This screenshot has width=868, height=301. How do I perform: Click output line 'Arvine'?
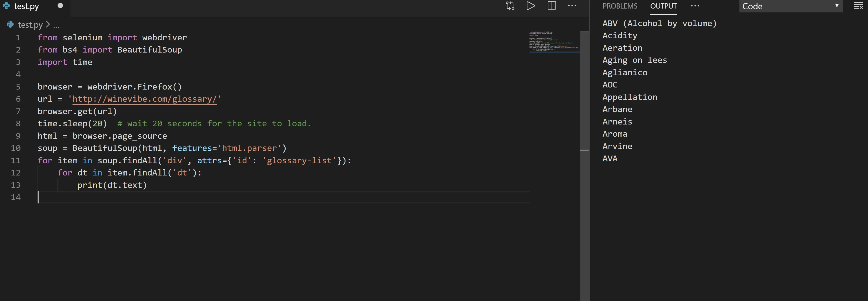point(617,146)
